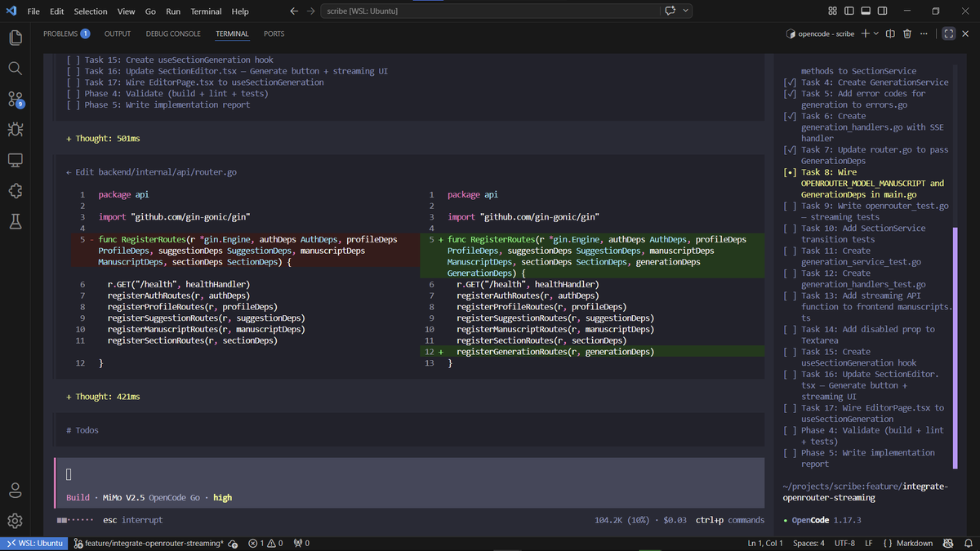Click the feature/integrate-openrouter-streaming branch in status bar

(x=149, y=543)
